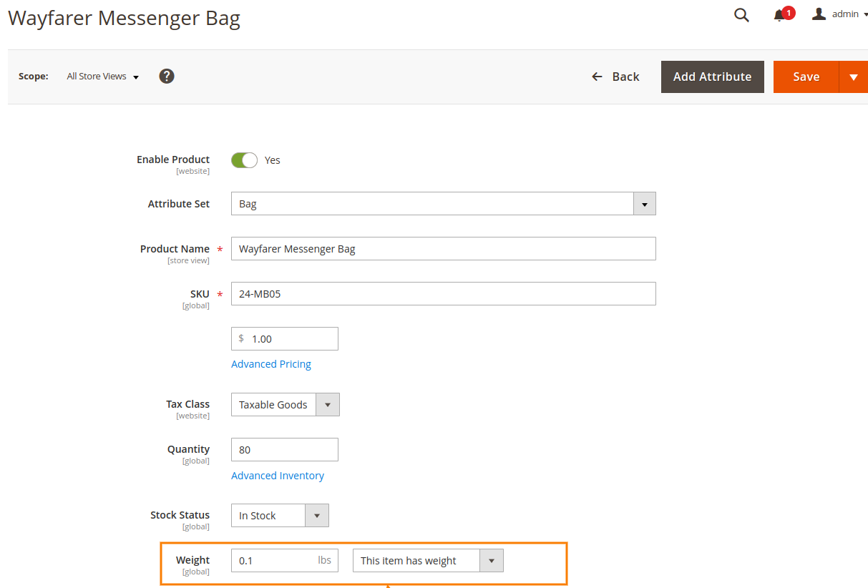Click the Back arrow

click(x=597, y=76)
